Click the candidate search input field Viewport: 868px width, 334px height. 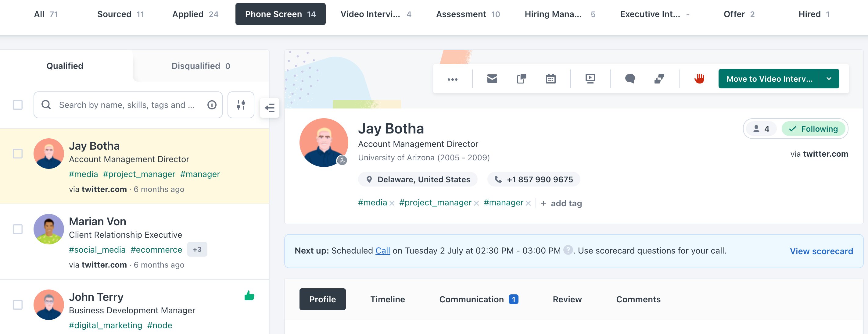(128, 105)
